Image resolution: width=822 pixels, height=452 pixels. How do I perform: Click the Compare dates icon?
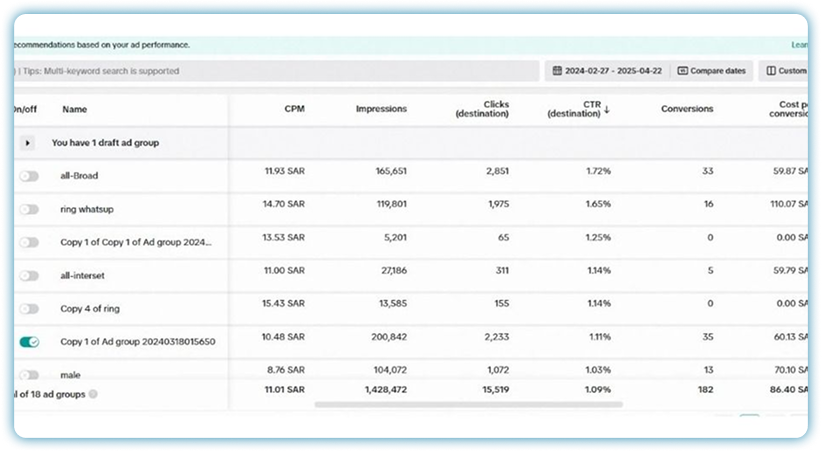point(683,71)
